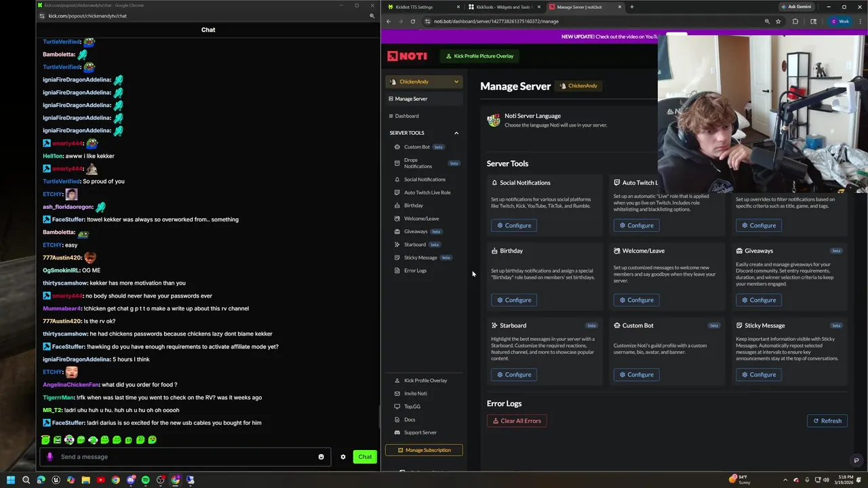Click the browser zoom magnifier icon
868x488 pixels.
tap(767, 21)
